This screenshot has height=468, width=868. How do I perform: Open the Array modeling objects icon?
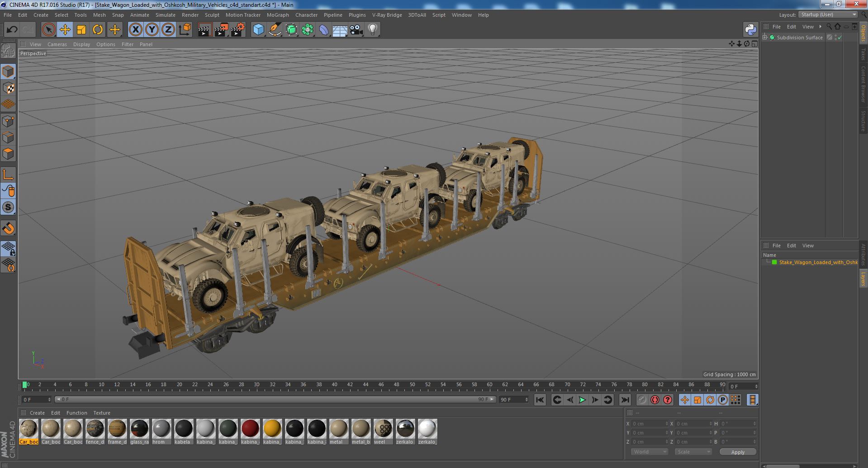308,30
